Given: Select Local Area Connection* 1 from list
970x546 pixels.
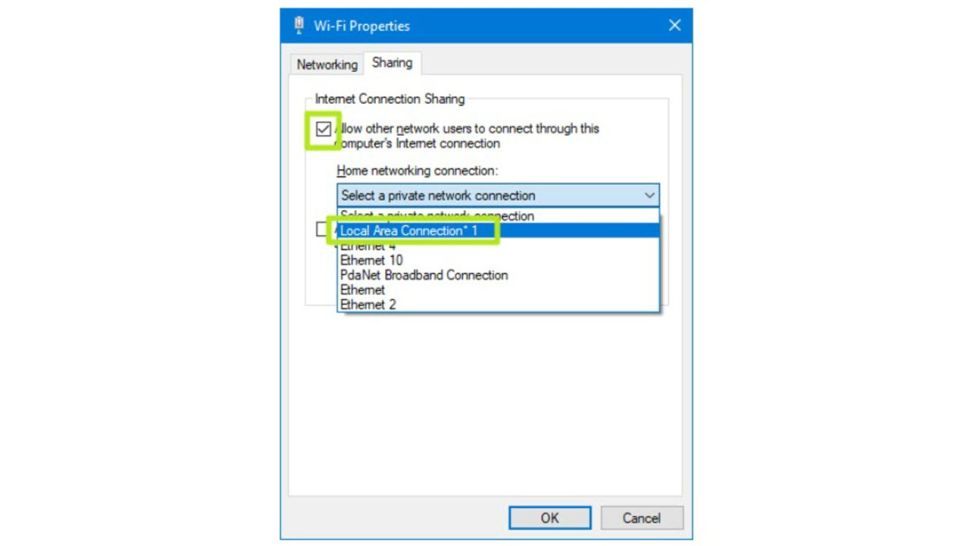Looking at the screenshot, I should point(409,231).
